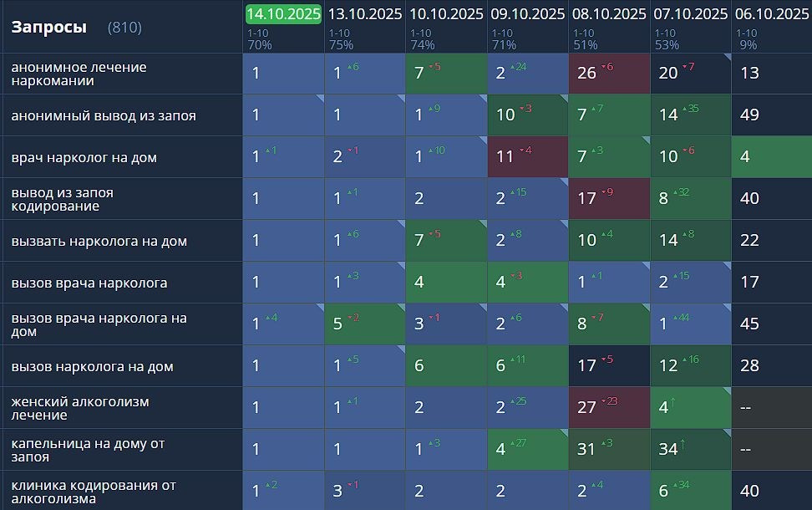The height and width of the screenshot is (510, 812).
Task: Click the up arrow in капельница 07.10.2025 cell
Action: 682,445
